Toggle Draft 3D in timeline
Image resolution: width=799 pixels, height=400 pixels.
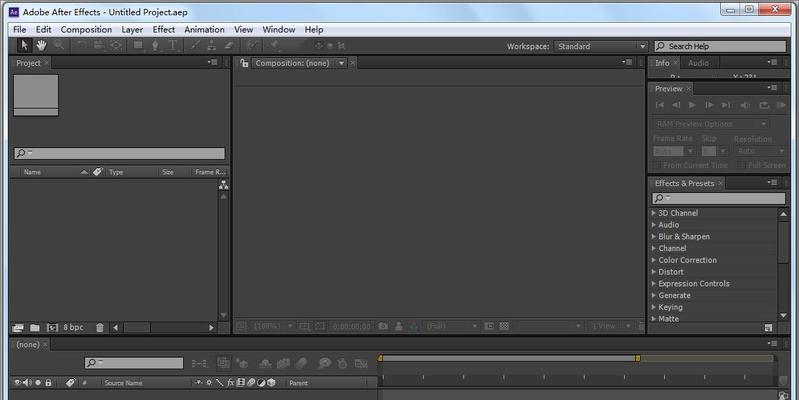pyautogui.click(x=242, y=363)
